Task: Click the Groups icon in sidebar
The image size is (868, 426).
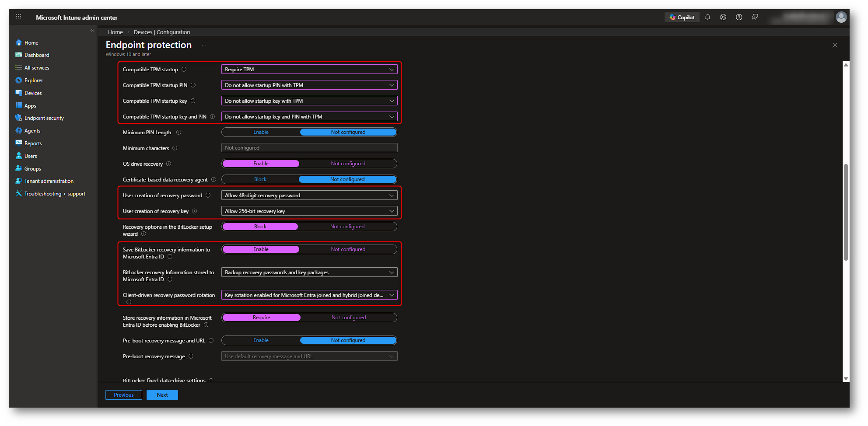Action: (x=19, y=168)
